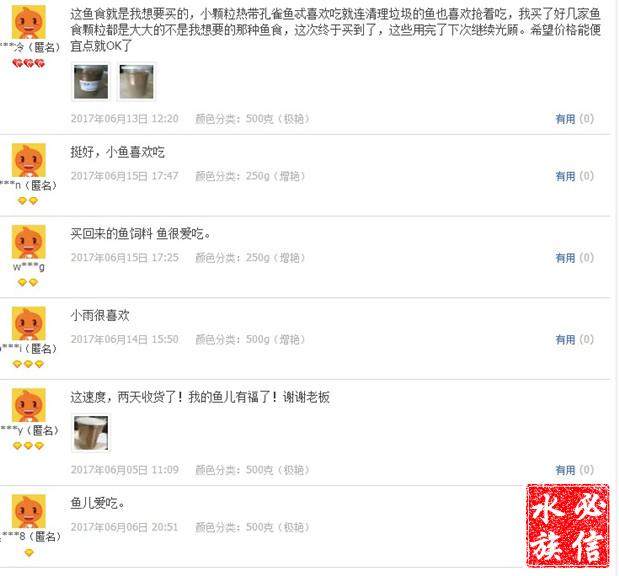Mark the 小雨很喜欢 review as 有用
The width and height of the screenshot is (619, 576).
point(565,340)
